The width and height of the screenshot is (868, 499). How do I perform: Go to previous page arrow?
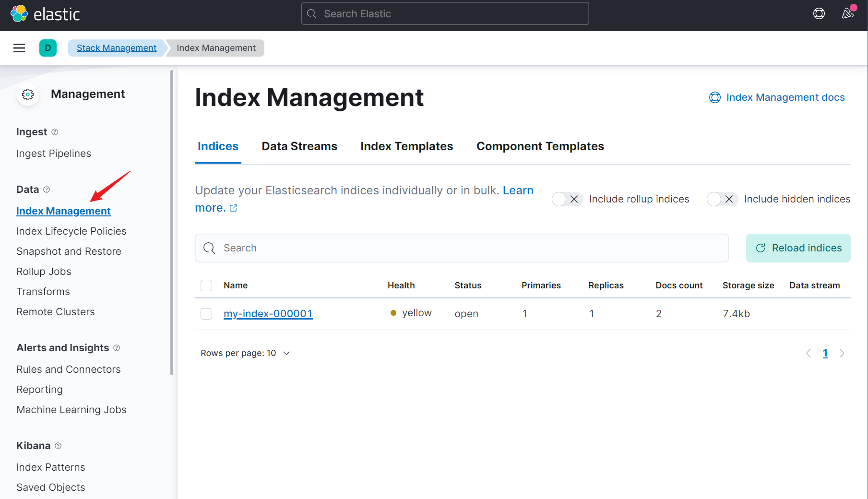(x=809, y=354)
